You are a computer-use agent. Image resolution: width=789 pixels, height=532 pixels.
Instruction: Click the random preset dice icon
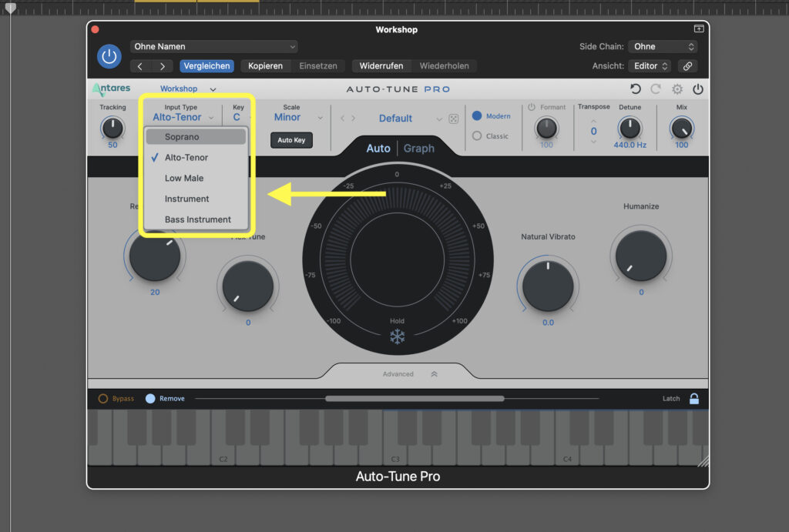(453, 119)
